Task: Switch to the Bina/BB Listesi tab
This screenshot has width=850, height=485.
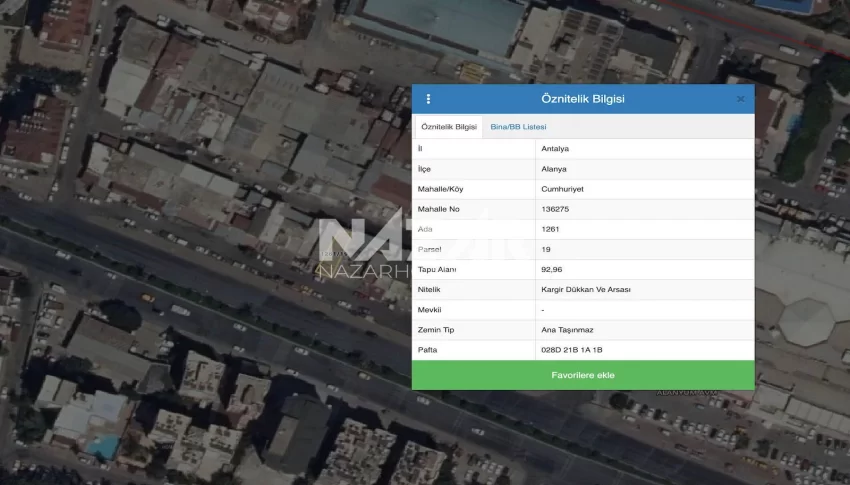Action: (518, 127)
